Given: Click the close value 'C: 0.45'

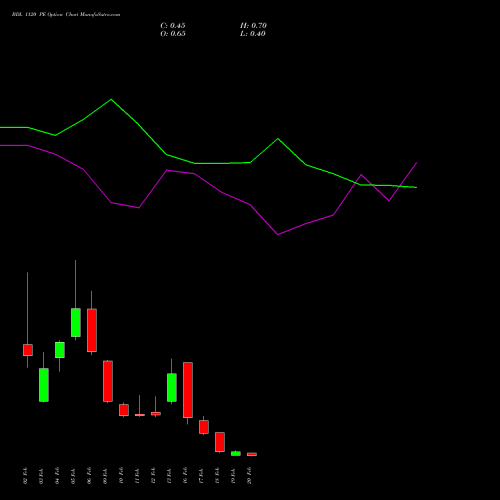Looking at the screenshot, I should coord(173,26).
